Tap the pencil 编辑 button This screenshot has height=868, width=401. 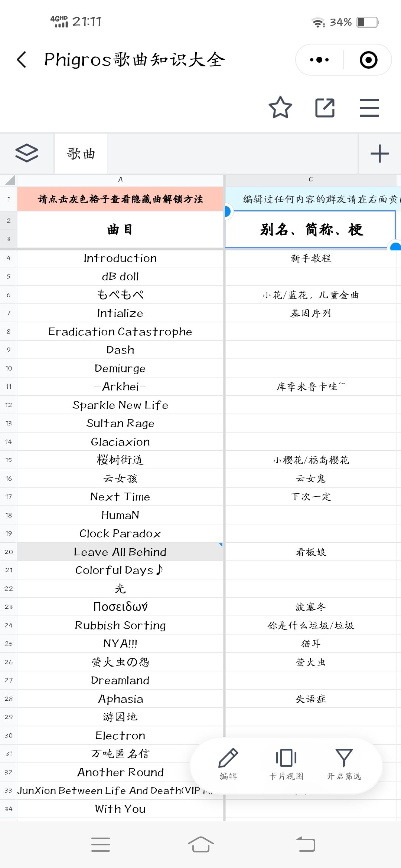pos(228,764)
